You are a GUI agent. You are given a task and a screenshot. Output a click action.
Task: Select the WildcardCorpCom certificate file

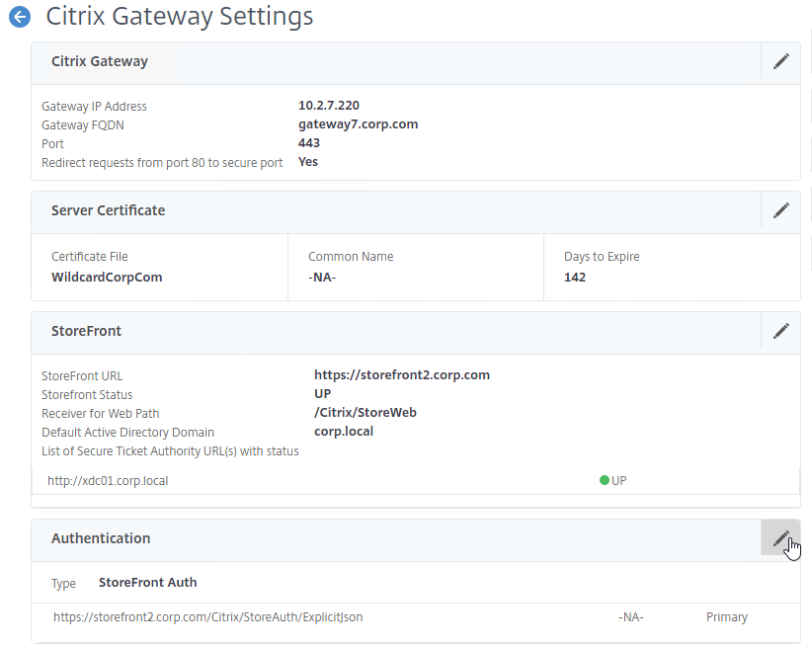[107, 278]
